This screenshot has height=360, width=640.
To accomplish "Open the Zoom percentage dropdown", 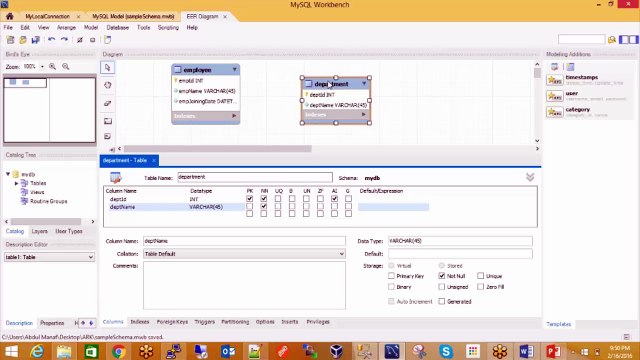I will click(x=42, y=67).
